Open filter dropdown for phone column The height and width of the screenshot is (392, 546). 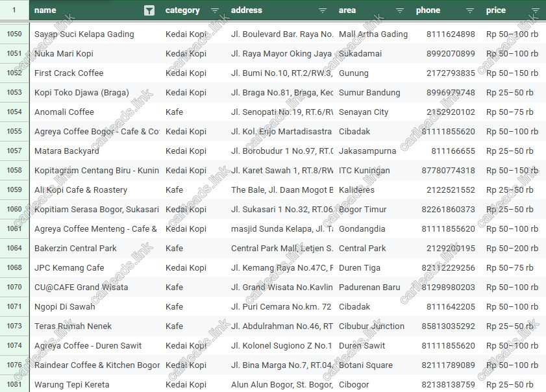[x=470, y=11]
